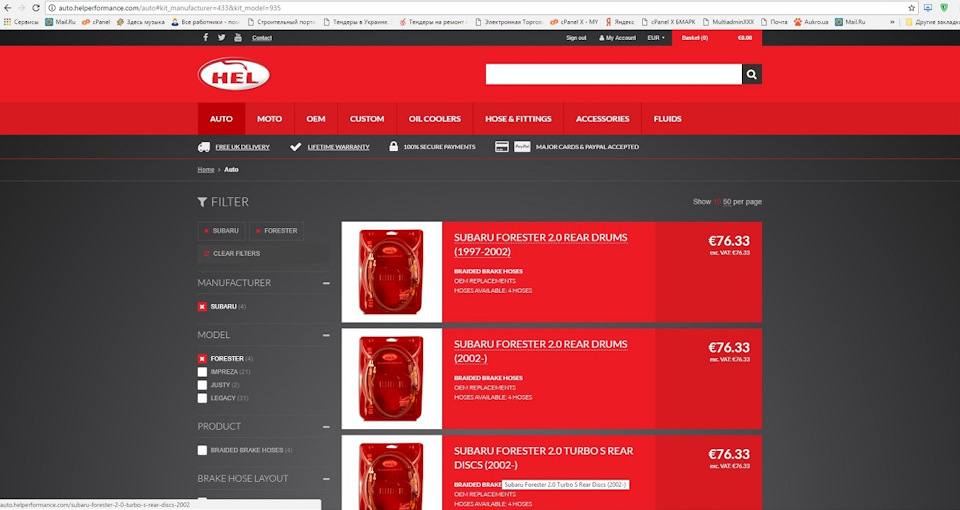Check the Justy model checkbox
The height and width of the screenshot is (510, 960).
202,385
